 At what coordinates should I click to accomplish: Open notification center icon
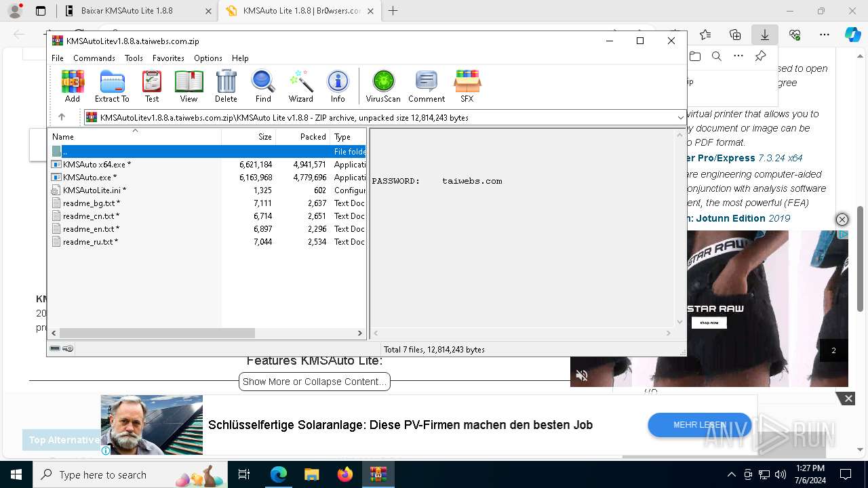[x=846, y=474]
